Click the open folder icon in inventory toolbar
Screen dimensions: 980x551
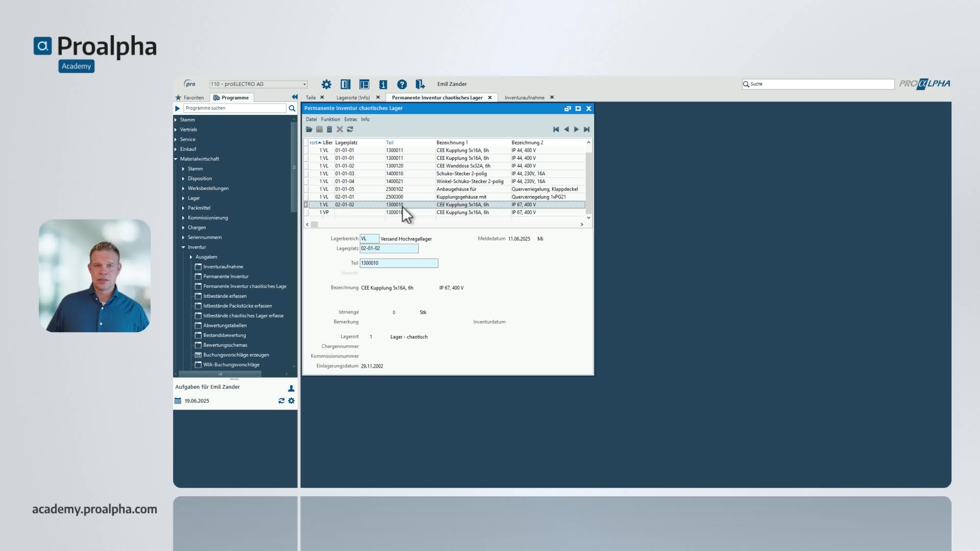click(x=309, y=129)
